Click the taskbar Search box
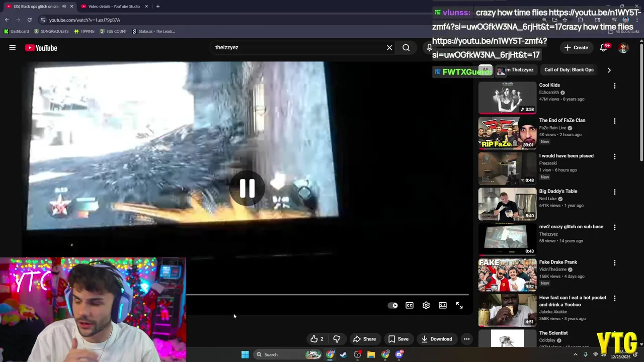The height and width of the screenshot is (362, 644). (287, 354)
